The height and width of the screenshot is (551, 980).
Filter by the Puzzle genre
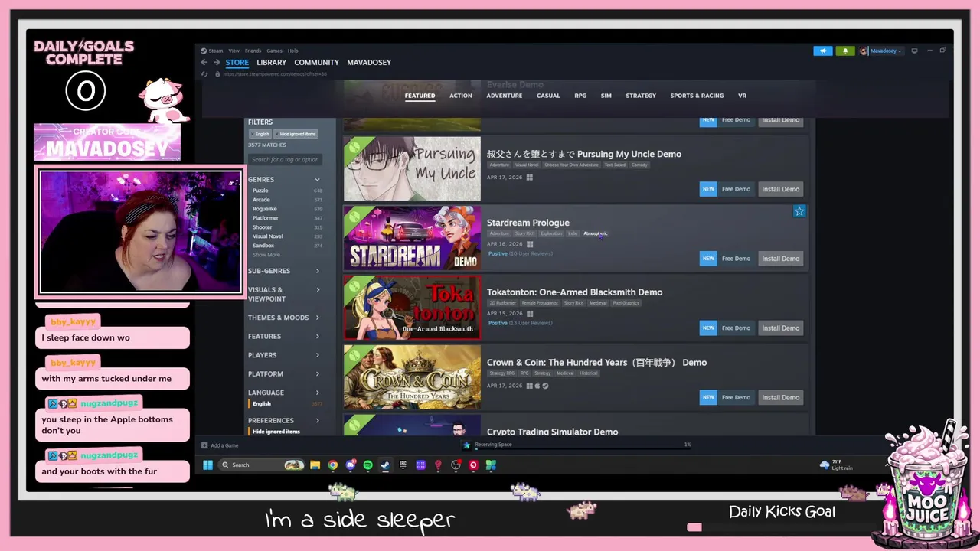pyautogui.click(x=287, y=191)
